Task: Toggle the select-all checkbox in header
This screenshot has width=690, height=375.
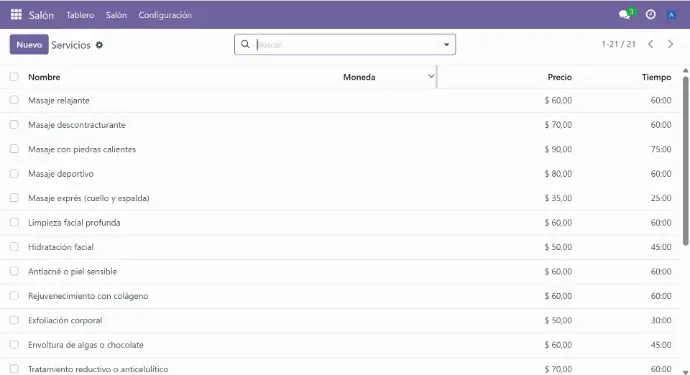Action: click(x=14, y=77)
